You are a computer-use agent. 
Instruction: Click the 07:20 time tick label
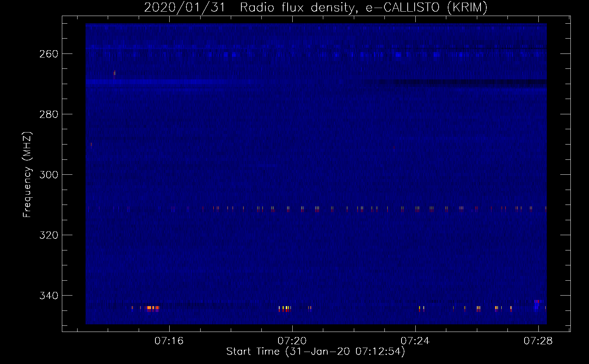pyautogui.click(x=292, y=341)
